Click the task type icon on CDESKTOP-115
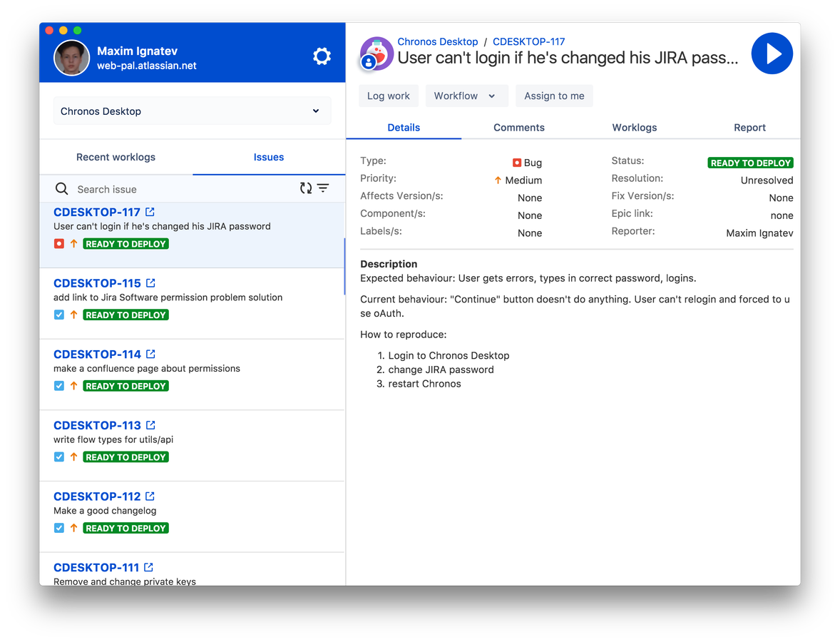This screenshot has width=840, height=642. 59,315
